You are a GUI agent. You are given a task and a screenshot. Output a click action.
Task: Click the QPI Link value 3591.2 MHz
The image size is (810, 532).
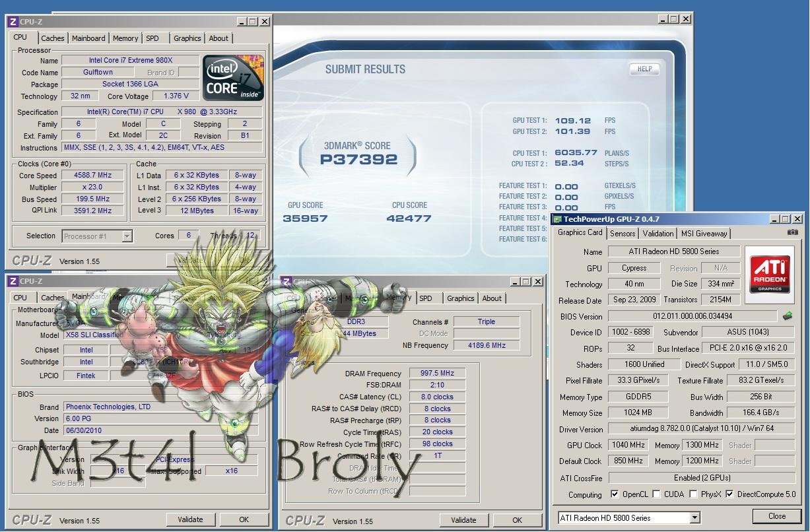(92, 211)
